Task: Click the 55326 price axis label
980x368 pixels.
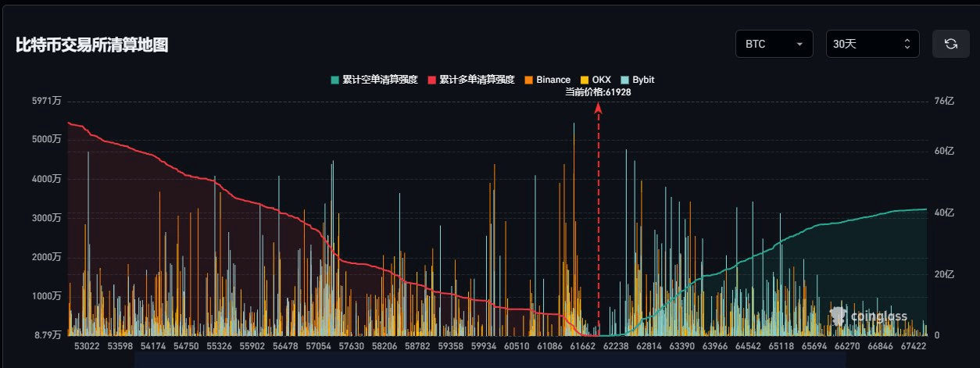Action: point(219,346)
